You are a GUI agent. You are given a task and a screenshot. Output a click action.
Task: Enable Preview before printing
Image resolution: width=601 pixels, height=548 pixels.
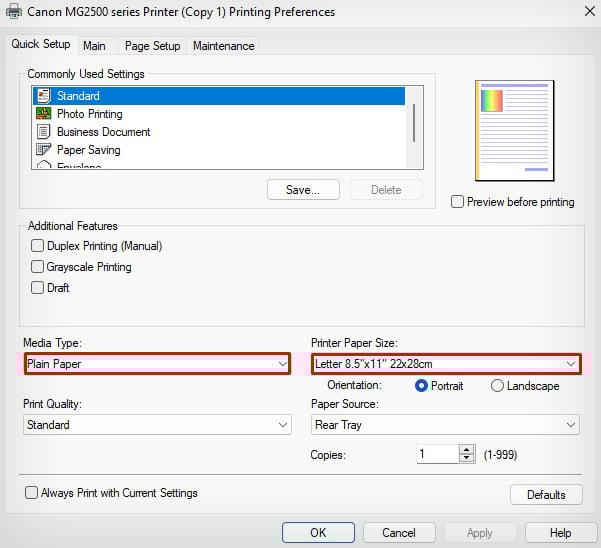[457, 202]
